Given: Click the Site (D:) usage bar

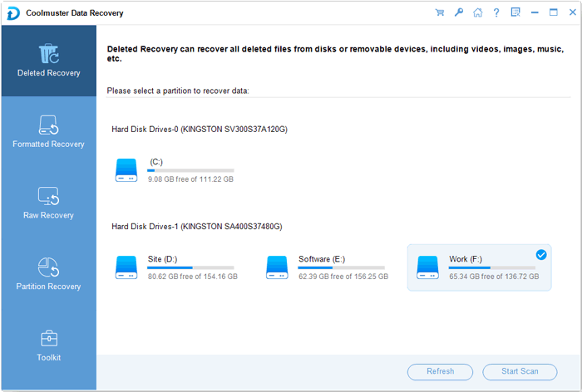Looking at the screenshot, I should (x=191, y=267).
